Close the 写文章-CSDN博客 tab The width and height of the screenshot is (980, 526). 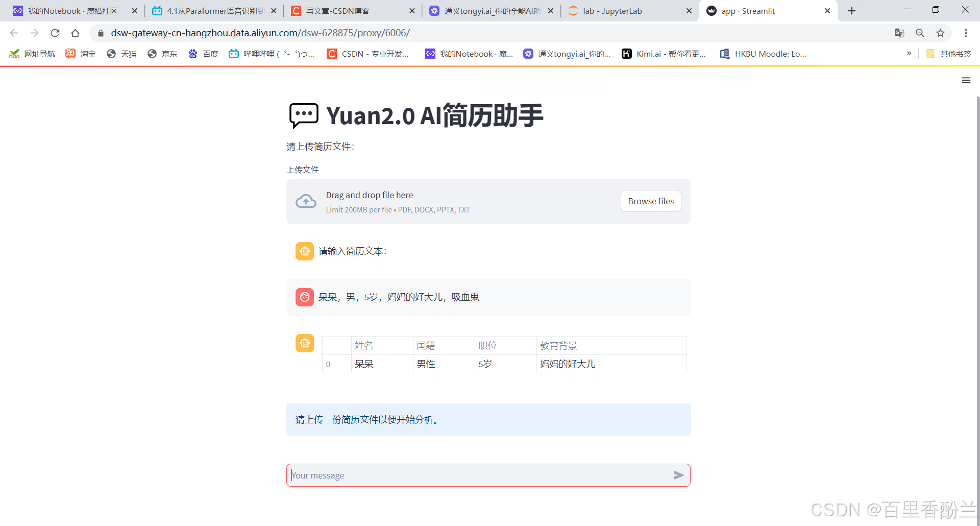tap(412, 11)
